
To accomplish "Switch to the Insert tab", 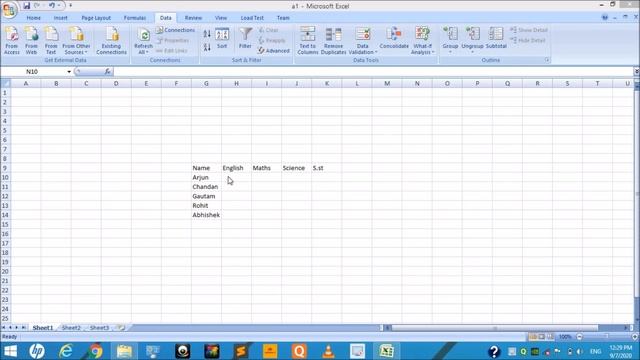I will point(61,18).
